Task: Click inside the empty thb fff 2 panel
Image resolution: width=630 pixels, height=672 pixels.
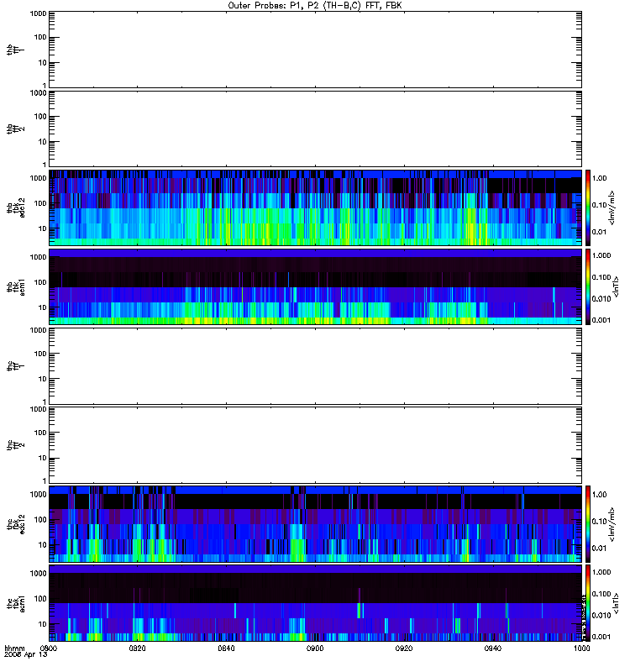Action: click(315, 129)
